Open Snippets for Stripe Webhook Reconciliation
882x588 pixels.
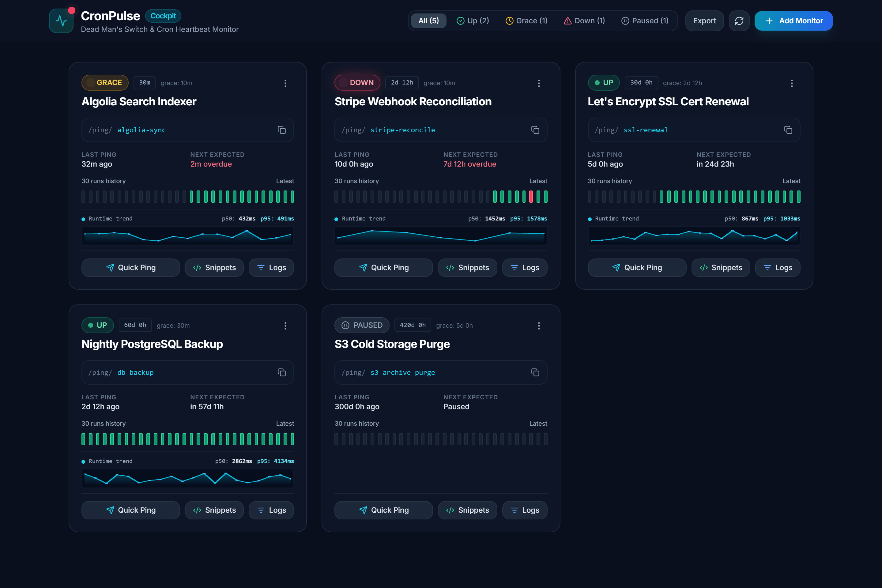pos(467,267)
